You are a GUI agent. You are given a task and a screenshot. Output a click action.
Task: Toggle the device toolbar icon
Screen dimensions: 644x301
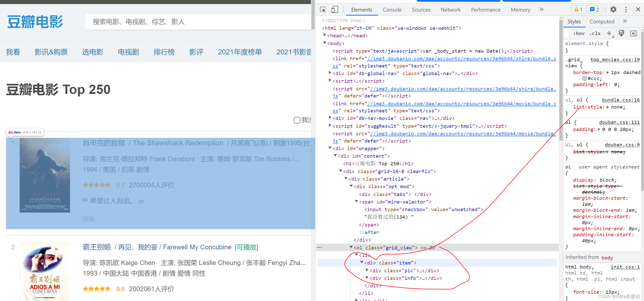(x=334, y=10)
